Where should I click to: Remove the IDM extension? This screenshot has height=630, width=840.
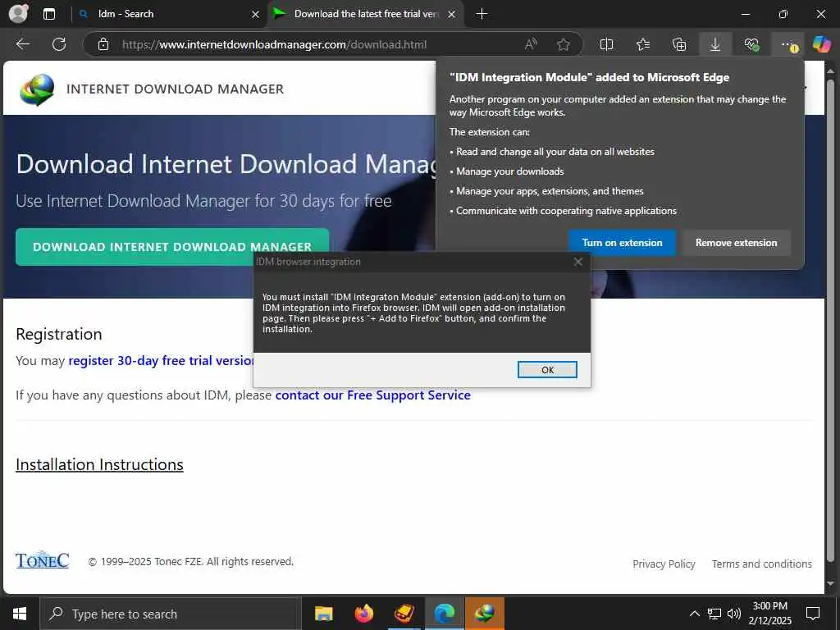coord(736,243)
